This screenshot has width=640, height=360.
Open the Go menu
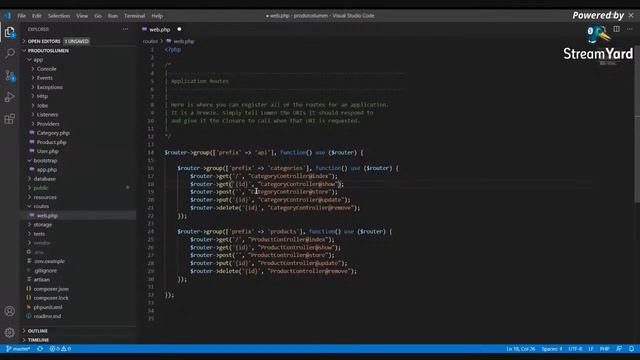tap(98, 16)
